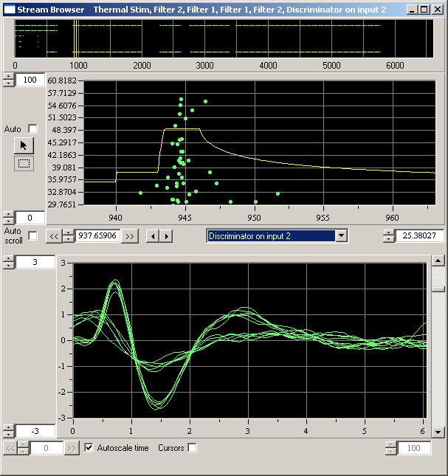Open the Discriminator on input 2 dropdown

coord(340,236)
